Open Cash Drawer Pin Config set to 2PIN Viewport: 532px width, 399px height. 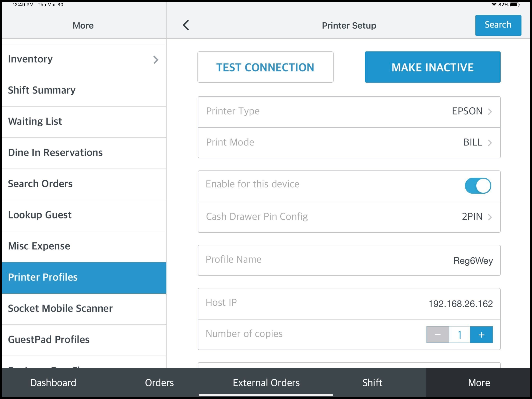[349, 216]
